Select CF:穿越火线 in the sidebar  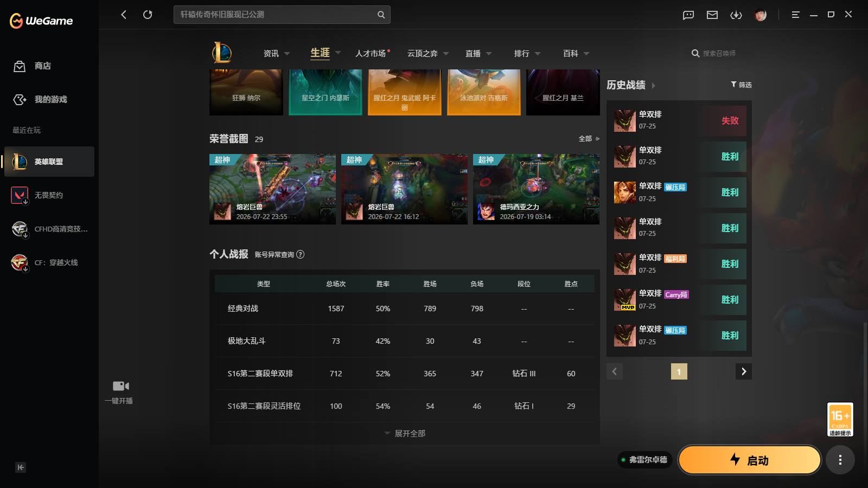49,262
